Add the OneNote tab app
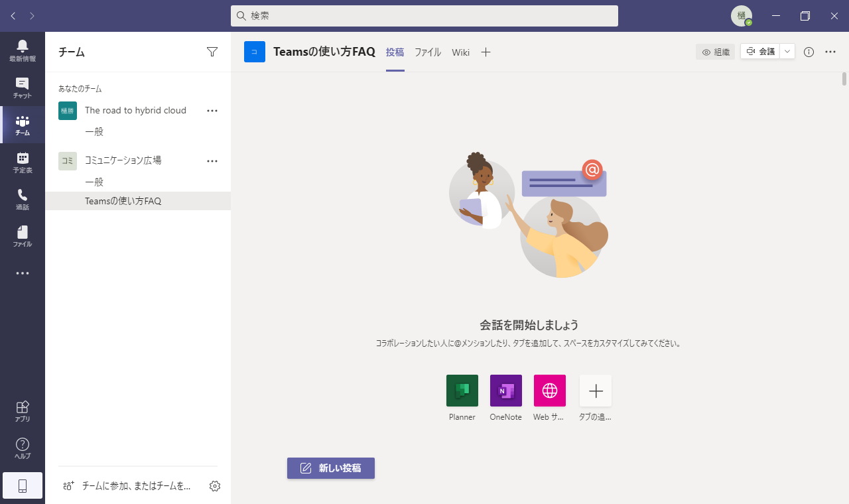 pyautogui.click(x=506, y=398)
